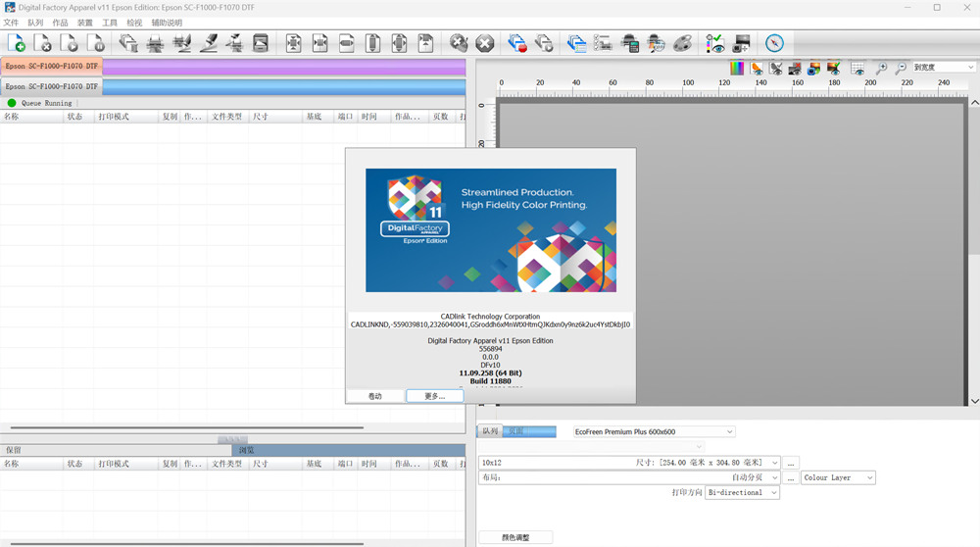Toggle the red X image preview eye icon

coord(795,69)
